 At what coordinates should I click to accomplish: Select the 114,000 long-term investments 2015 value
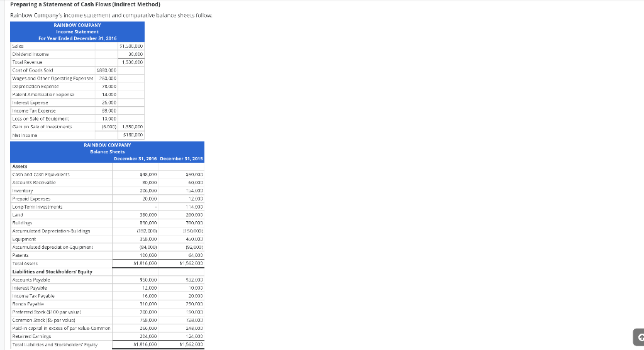195,207
